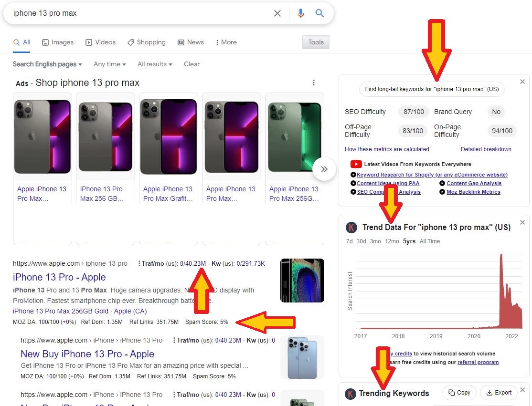Select the All Time trend range

click(429, 241)
